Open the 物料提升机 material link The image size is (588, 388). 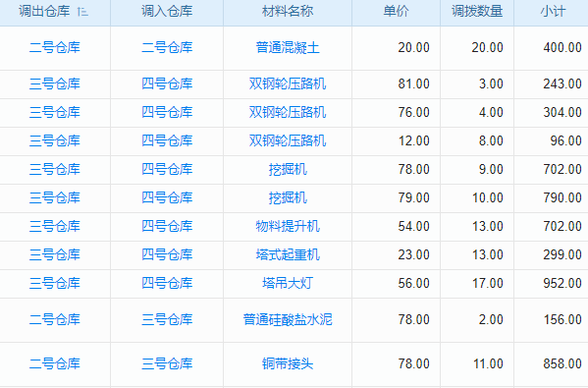[x=288, y=226]
